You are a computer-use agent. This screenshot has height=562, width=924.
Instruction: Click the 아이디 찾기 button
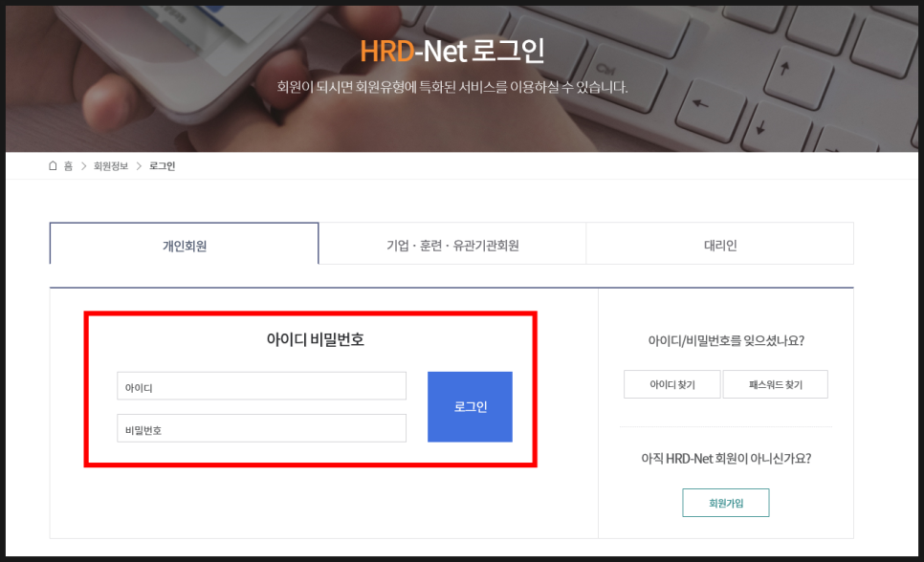pyautogui.click(x=672, y=384)
